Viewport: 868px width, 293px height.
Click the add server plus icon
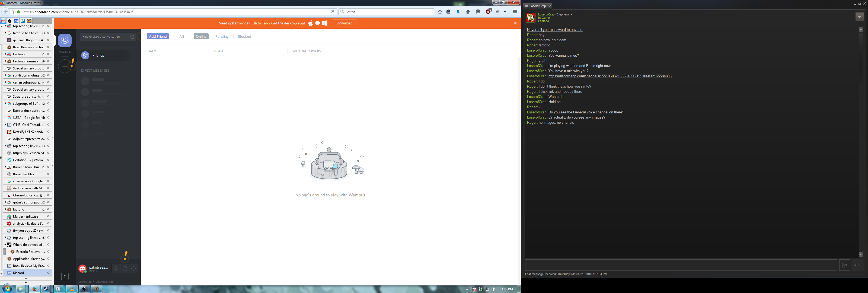65,66
